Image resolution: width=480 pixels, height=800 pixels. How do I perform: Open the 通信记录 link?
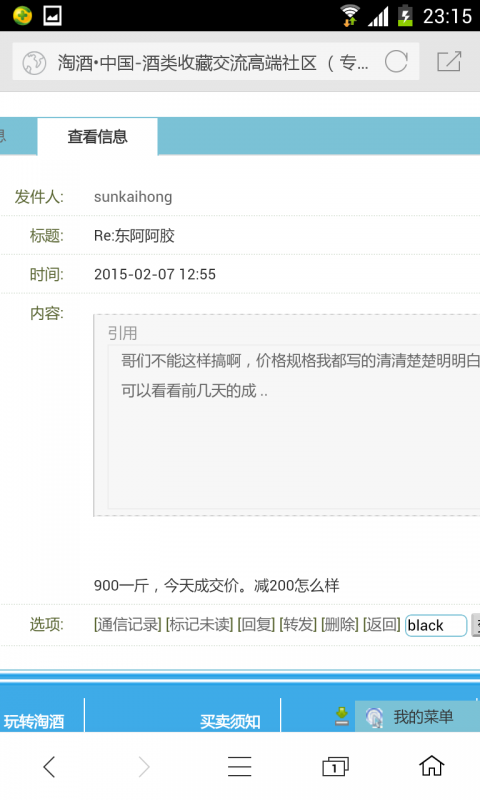(128, 624)
